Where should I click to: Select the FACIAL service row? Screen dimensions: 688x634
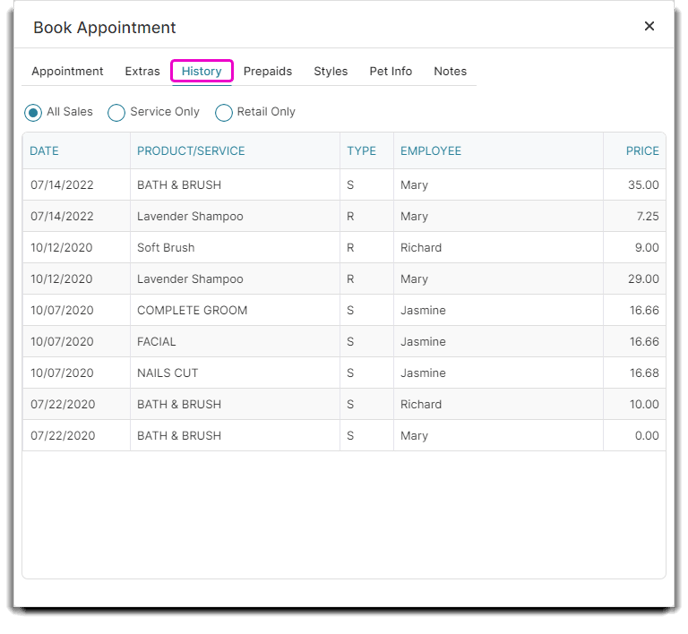[x=344, y=341]
